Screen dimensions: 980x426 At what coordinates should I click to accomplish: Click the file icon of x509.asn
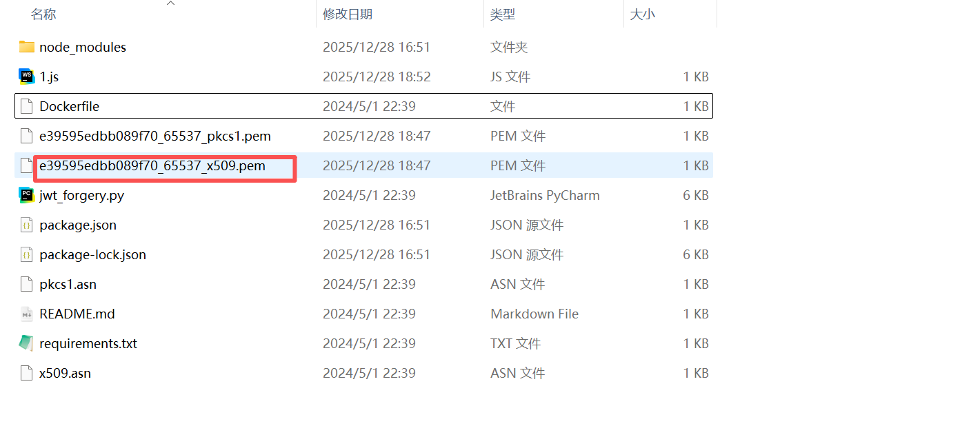[x=26, y=373]
